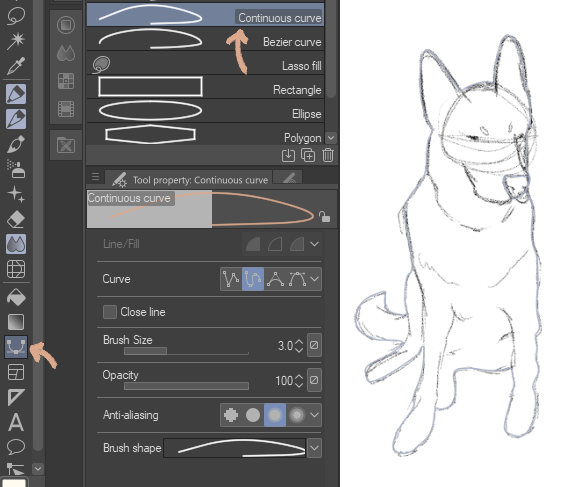Choose the straight line Curve mode
Image resolution: width=565 pixels, height=487 pixels.
click(231, 279)
